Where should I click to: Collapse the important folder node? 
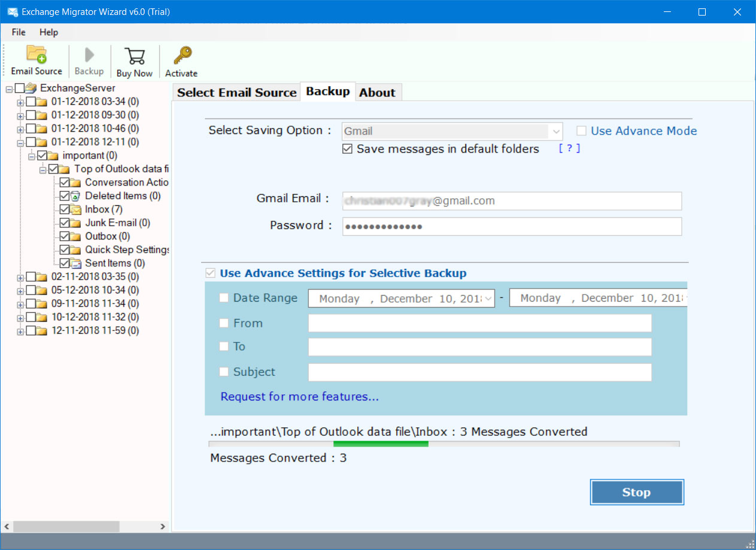coord(32,156)
